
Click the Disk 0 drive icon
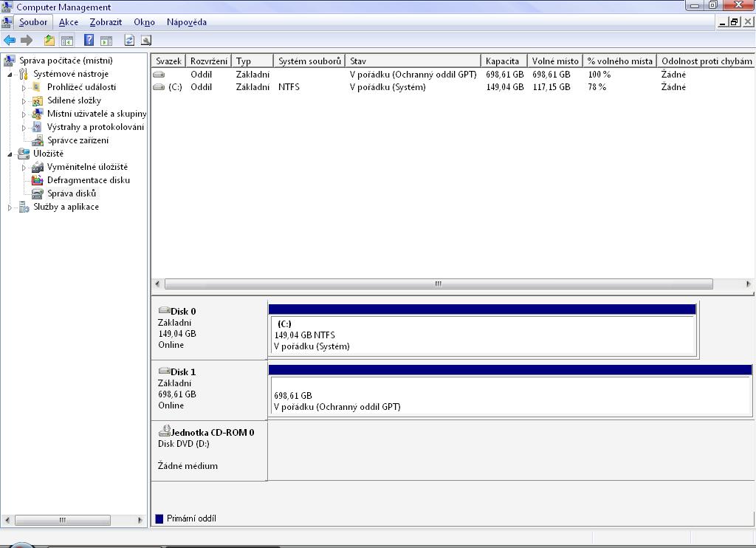pyautogui.click(x=164, y=310)
